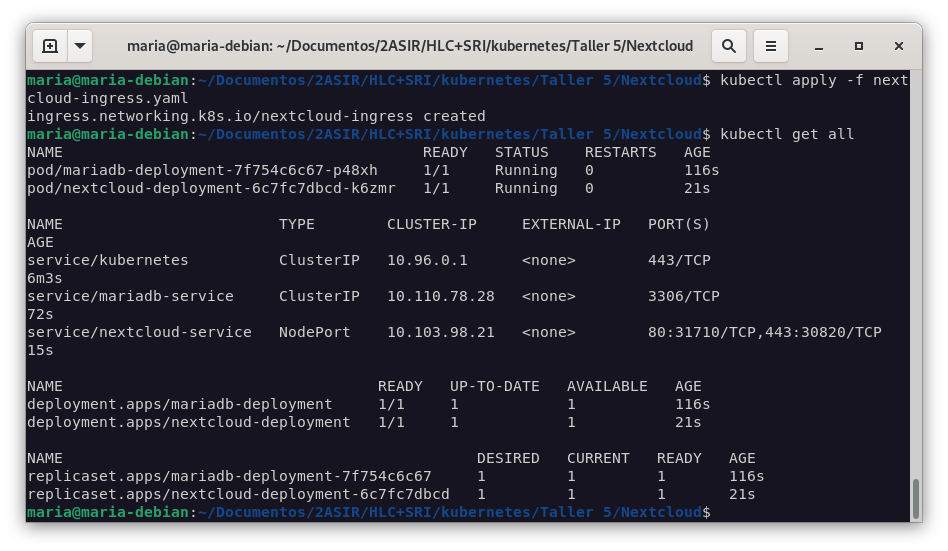Click the EXTERNAL-IP column header

(571, 224)
